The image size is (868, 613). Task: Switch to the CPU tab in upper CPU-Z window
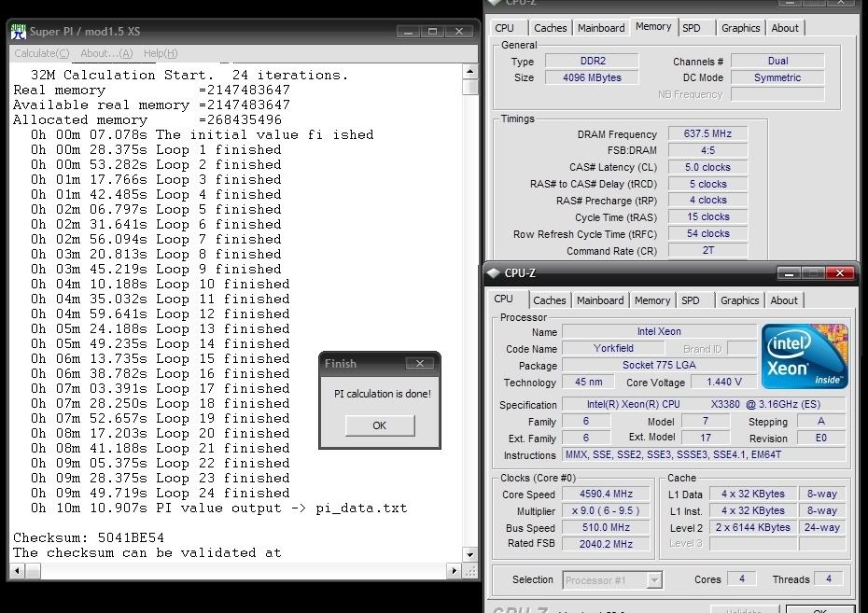tap(504, 28)
